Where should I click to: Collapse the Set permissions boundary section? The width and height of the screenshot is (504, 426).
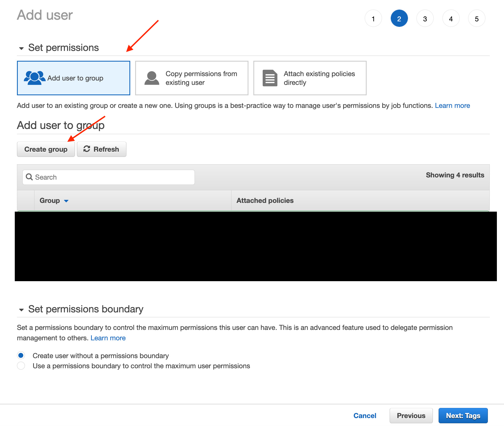click(21, 310)
